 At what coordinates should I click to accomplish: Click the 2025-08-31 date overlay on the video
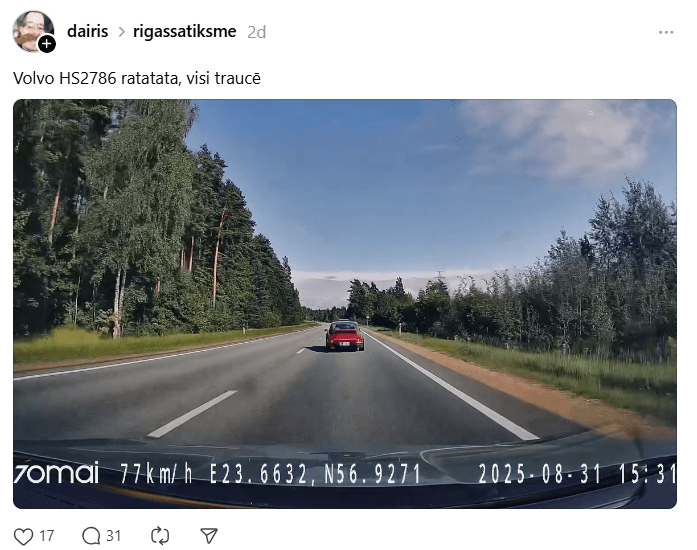540,474
